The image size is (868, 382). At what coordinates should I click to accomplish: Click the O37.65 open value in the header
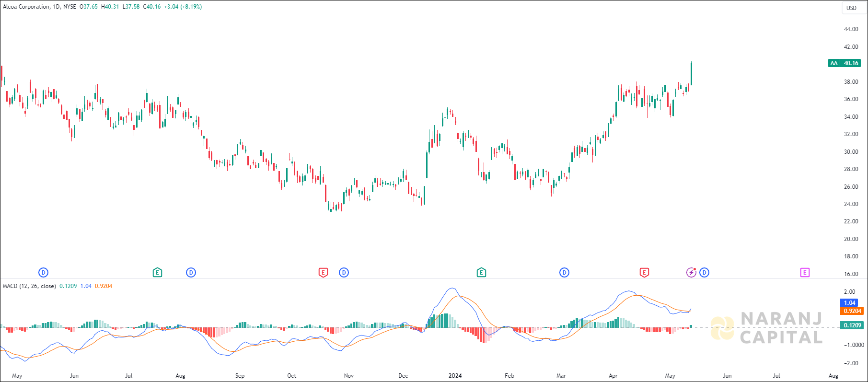point(89,7)
